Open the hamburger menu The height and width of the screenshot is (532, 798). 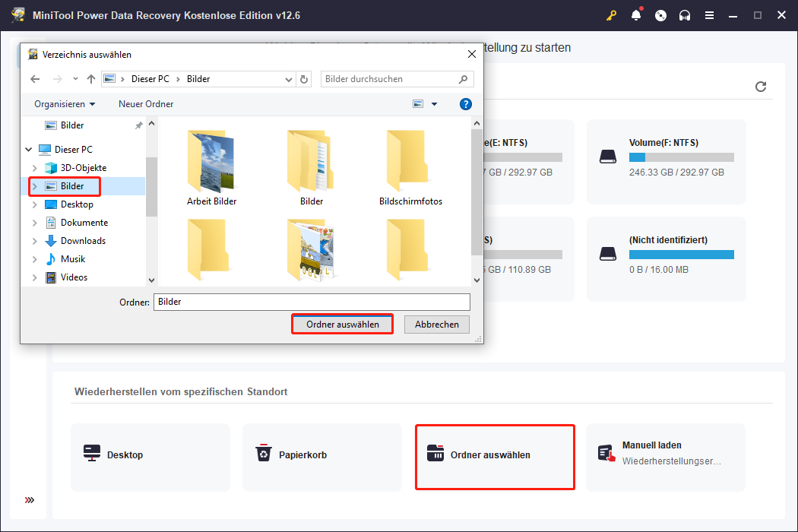pyautogui.click(x=709, y=16)
